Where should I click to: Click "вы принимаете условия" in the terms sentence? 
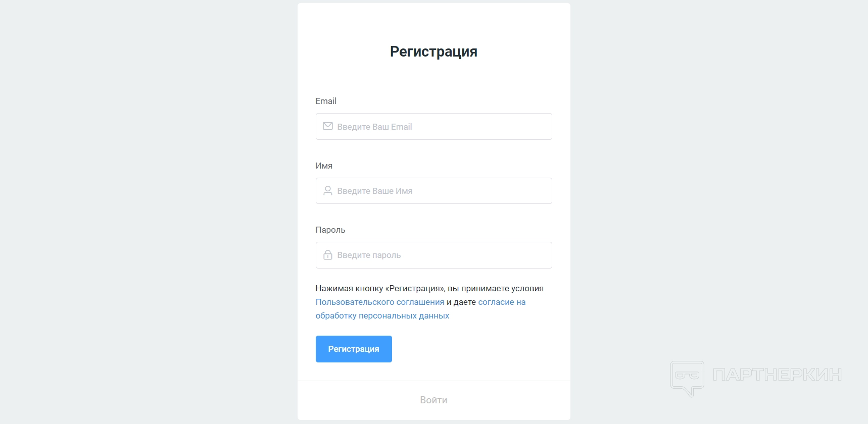[x=495, y=288]
